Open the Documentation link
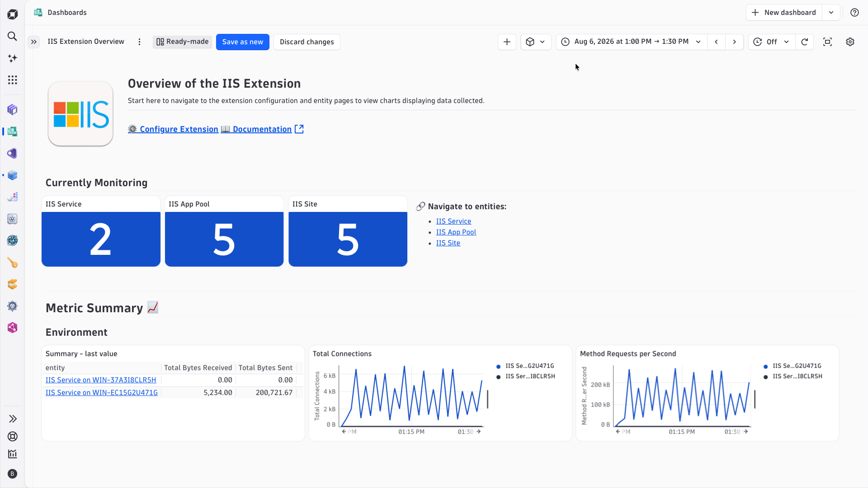 (x=262, y=129)
